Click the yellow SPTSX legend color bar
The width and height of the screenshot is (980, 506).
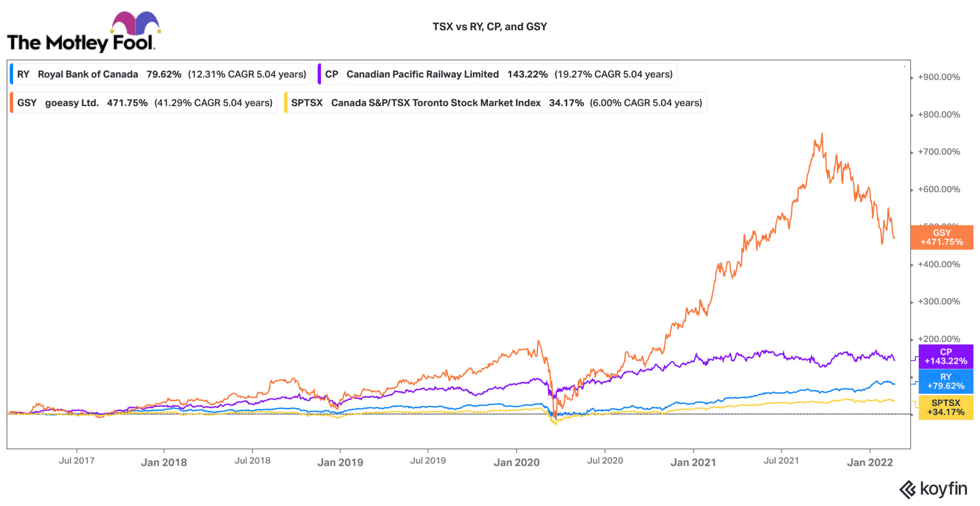286,103
